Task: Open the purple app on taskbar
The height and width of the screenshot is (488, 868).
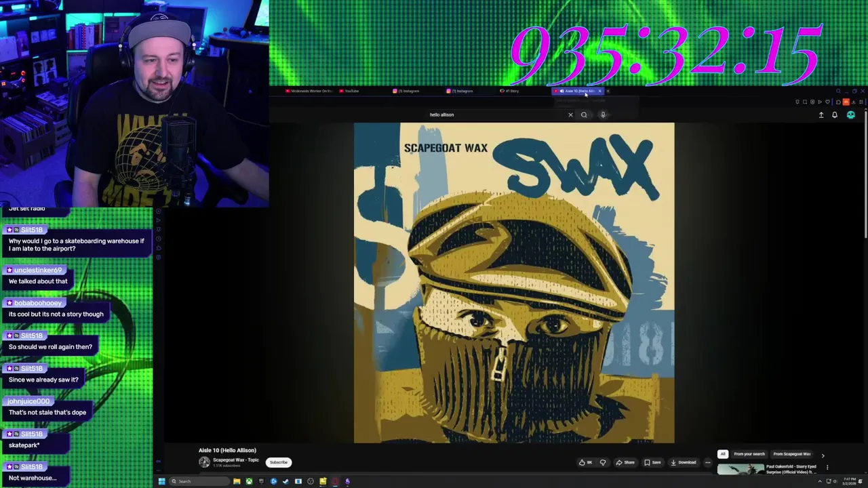Action: [347, 481]
